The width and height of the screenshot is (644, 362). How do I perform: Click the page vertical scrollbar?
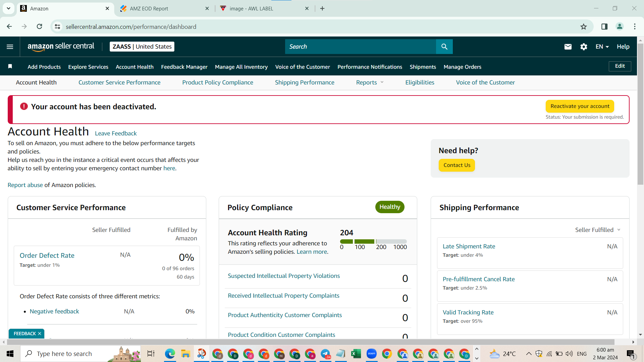coord(640,114)
